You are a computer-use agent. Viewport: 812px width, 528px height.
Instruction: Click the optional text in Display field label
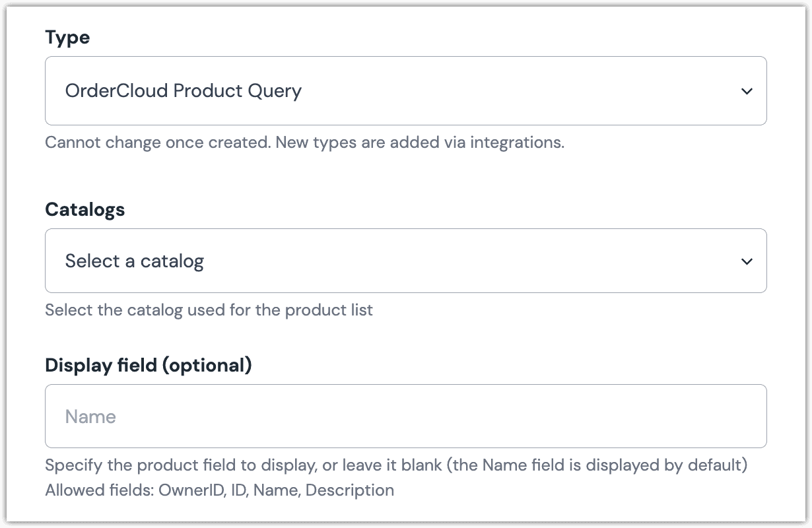[207, 365]
